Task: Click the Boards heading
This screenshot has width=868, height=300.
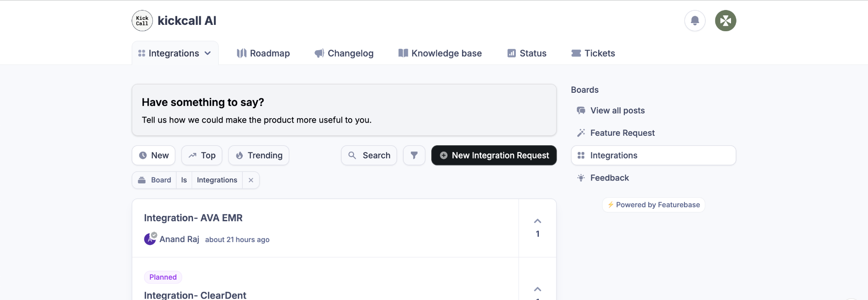Action: coord(585,90)
